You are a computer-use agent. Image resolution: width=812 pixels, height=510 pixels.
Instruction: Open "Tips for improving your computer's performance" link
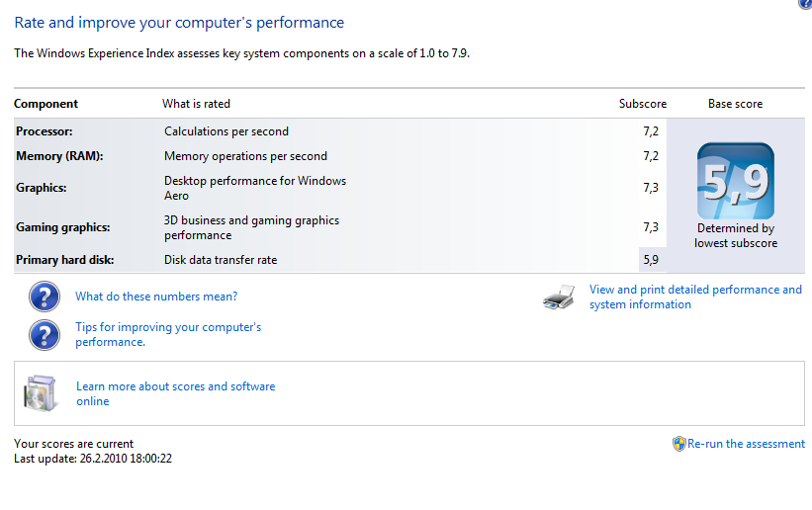pyautogui.click(x=168, y=334)
